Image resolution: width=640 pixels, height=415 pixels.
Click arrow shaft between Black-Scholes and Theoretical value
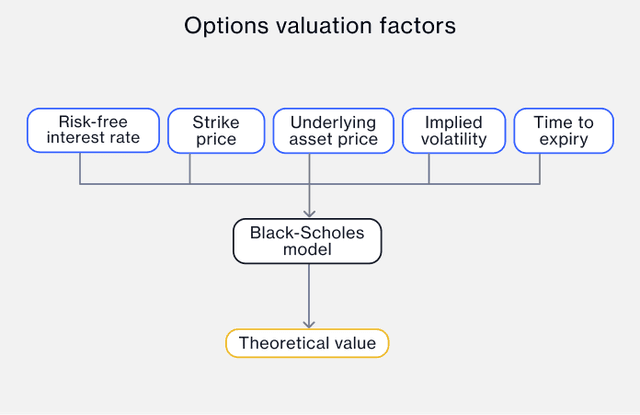309,292
